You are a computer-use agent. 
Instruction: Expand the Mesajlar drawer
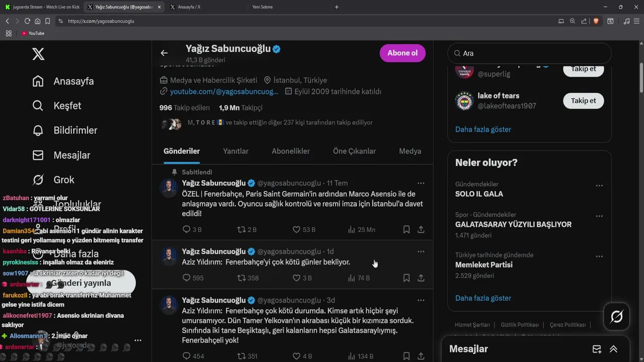613,349
